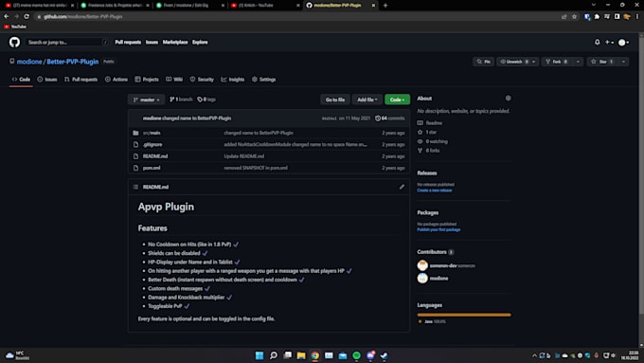
Task: View the 0 watching link
Action: [x=433, y=141]
